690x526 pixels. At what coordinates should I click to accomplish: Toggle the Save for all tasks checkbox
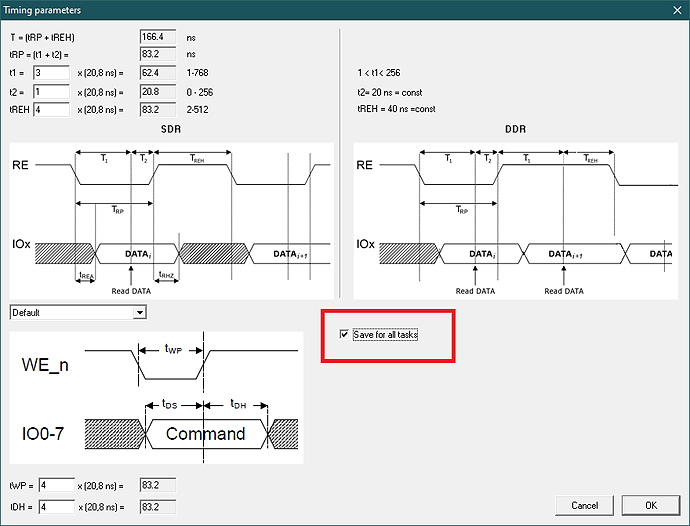tap(344, 335)
